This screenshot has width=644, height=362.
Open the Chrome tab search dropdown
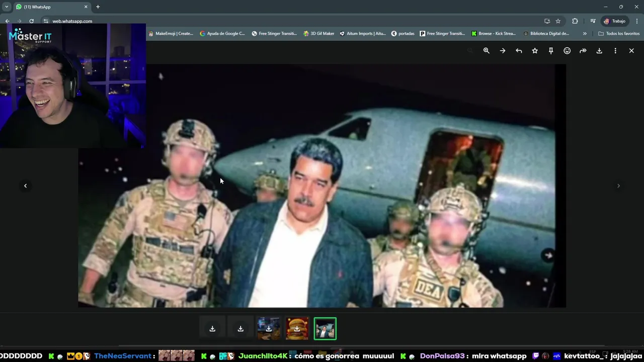[x=6, y=7]
